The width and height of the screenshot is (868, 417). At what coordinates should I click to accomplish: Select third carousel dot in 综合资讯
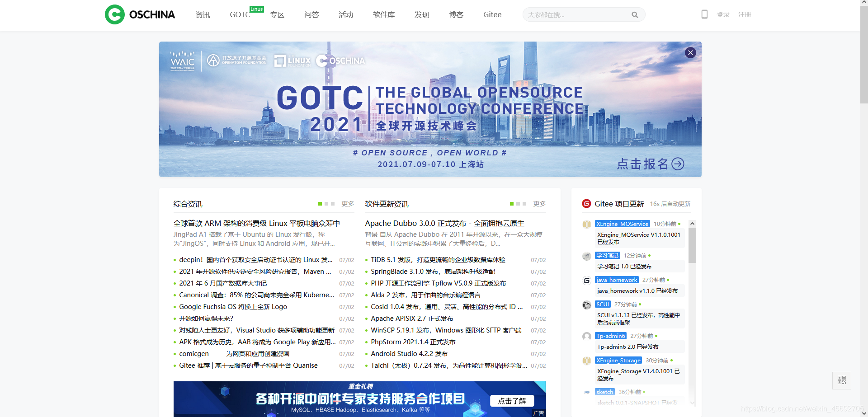click(333, 204)
